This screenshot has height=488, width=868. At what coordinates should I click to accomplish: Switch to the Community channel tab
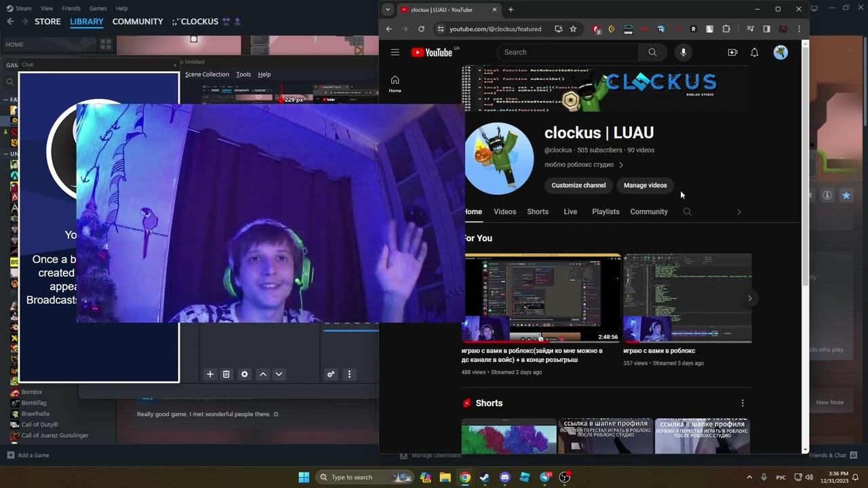(649, 211)
